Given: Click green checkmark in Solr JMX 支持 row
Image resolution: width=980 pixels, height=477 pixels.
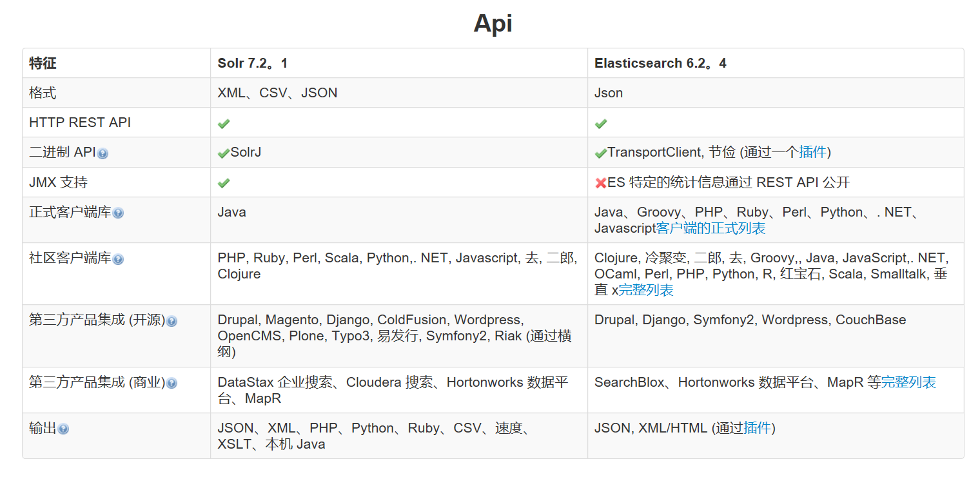Looking at the screenshot, I should (x=224, y=183).
